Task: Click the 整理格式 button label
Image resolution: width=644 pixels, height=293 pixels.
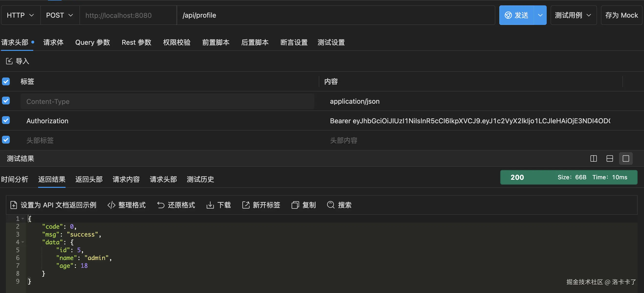Action: [132, 205]
